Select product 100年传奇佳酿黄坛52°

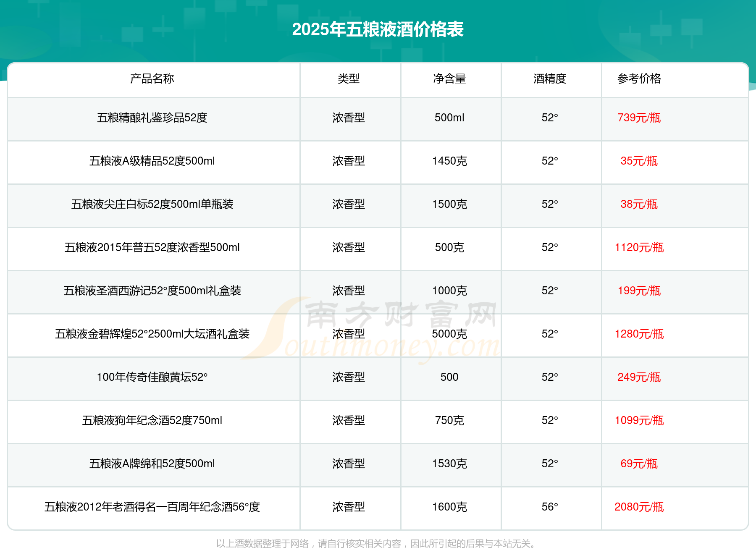[x=152, y=377]
